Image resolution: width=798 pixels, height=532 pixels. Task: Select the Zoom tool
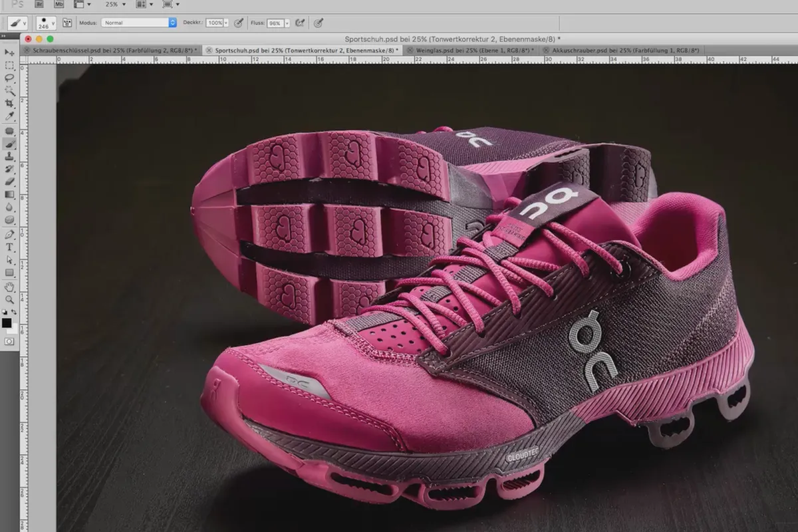pos(9,300)
